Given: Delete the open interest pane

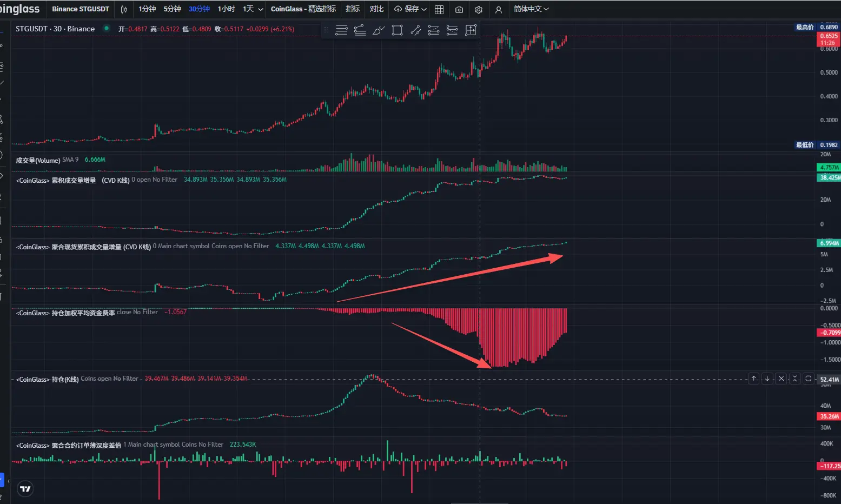Looking at the screenshot, I should [x=781, y=379].
